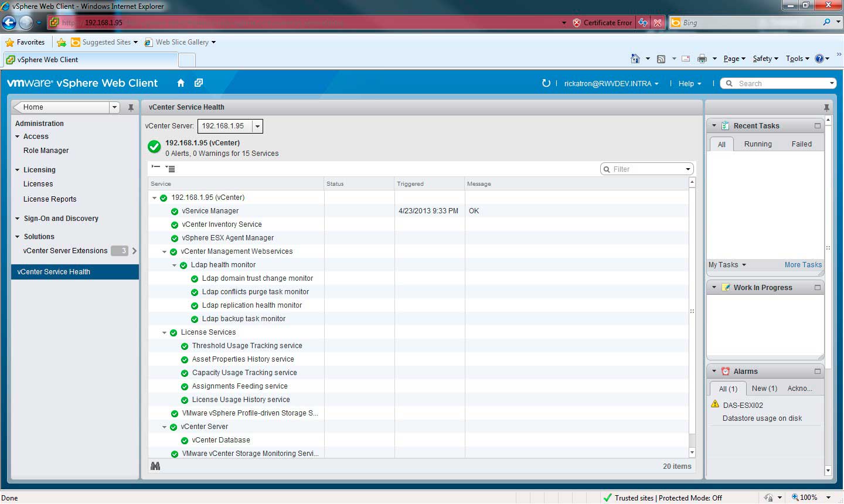Open Suggested Sites favorites link
Viewport: 844px width, 504px height.
point(104,42)
